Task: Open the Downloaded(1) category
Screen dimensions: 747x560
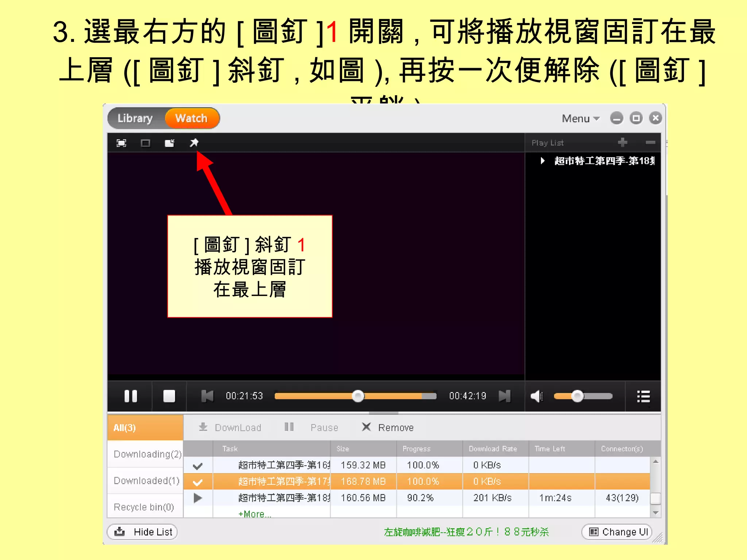Action: coord(145,481)
